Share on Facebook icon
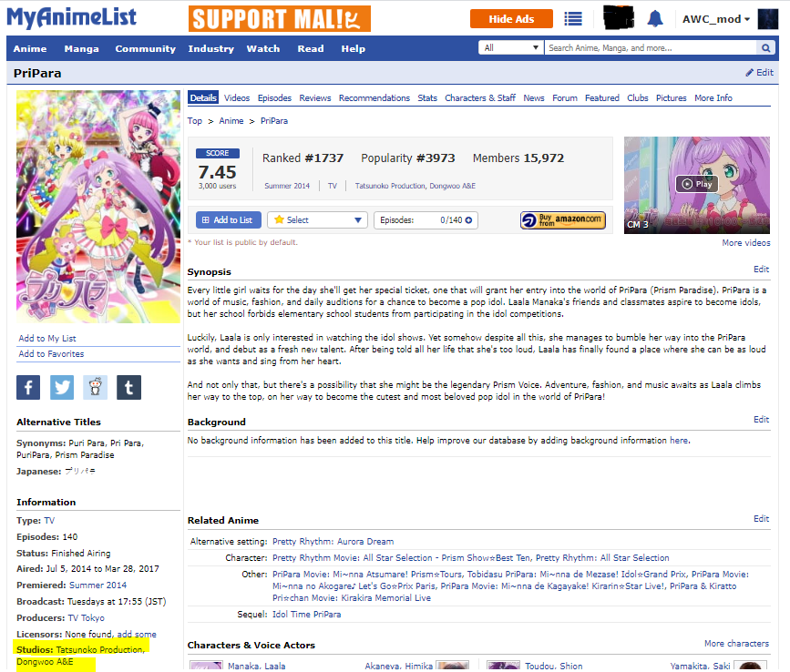The height and width of the screenshot is (672, 790). [x=28, y=388]
